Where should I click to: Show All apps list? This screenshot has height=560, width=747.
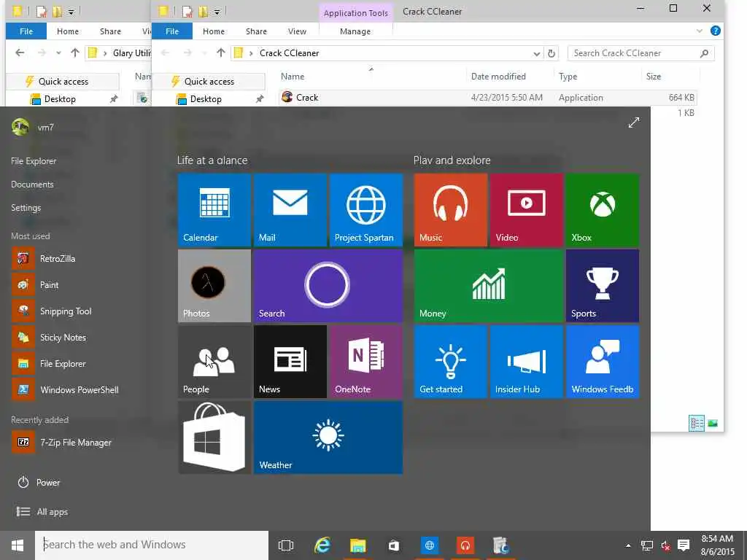pos(42,512)
